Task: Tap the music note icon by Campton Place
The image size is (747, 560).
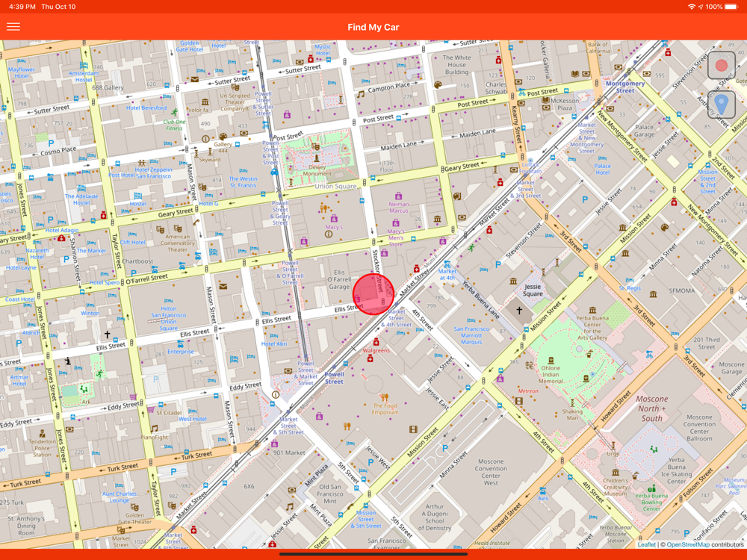Action: click(x=361, y=94)
